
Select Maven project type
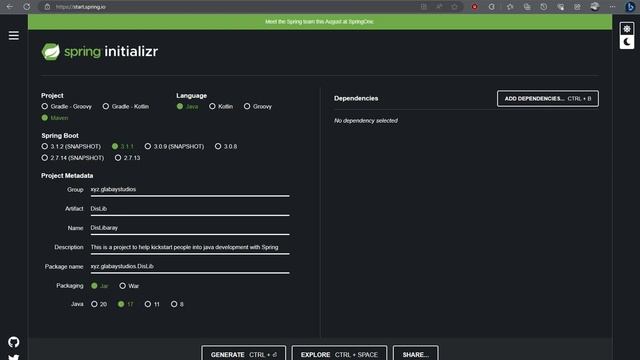[55, 118]
